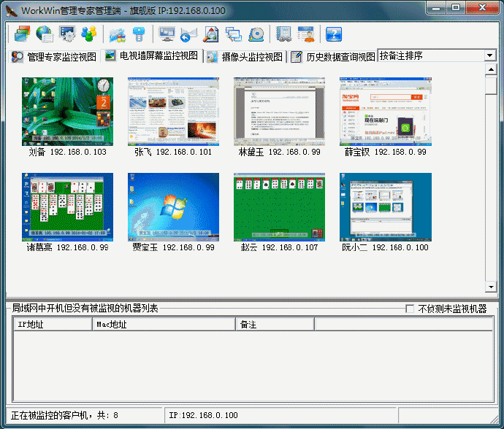The image size is (504, 429).
Task: Open help via the question mark icon
Action: point(334,34)
